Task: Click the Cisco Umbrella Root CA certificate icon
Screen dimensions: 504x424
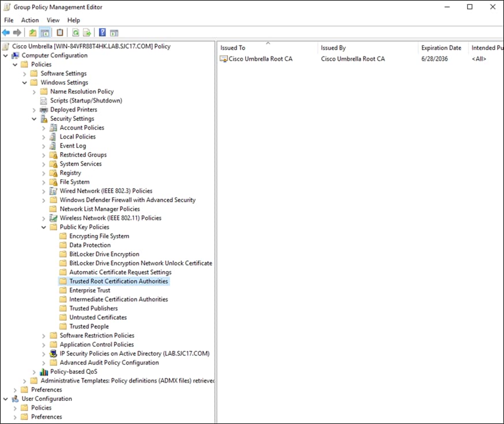Action: click(223, 59)
